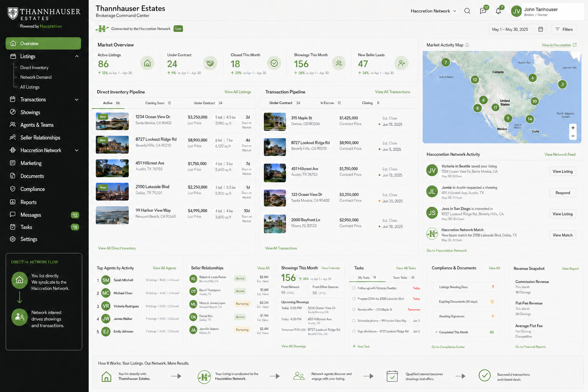Image resolution: width=588 pixels, height=392 pixels.
Task: Open the chat messages icon in header
Action: 483,11
